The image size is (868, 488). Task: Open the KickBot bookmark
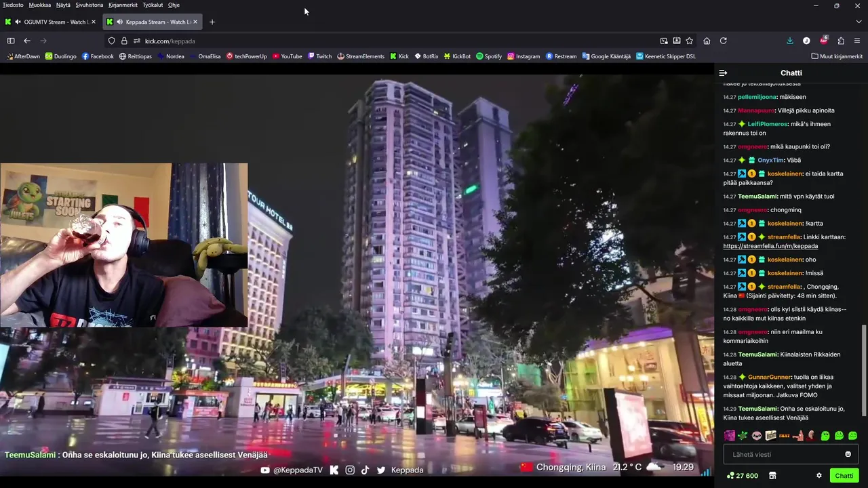(x=457, y=56)
